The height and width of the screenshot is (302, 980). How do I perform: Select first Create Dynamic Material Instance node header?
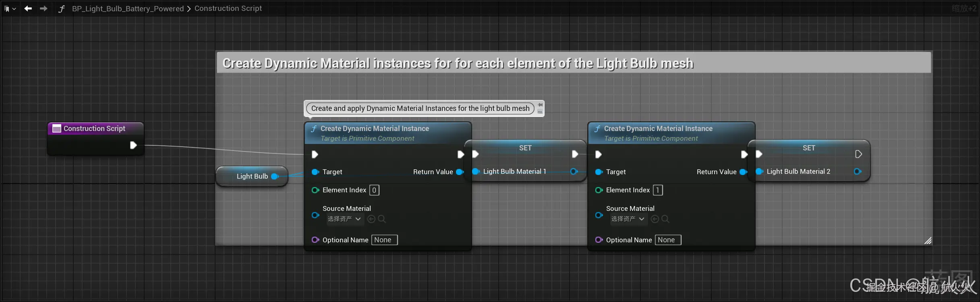[x=388, y=133]
